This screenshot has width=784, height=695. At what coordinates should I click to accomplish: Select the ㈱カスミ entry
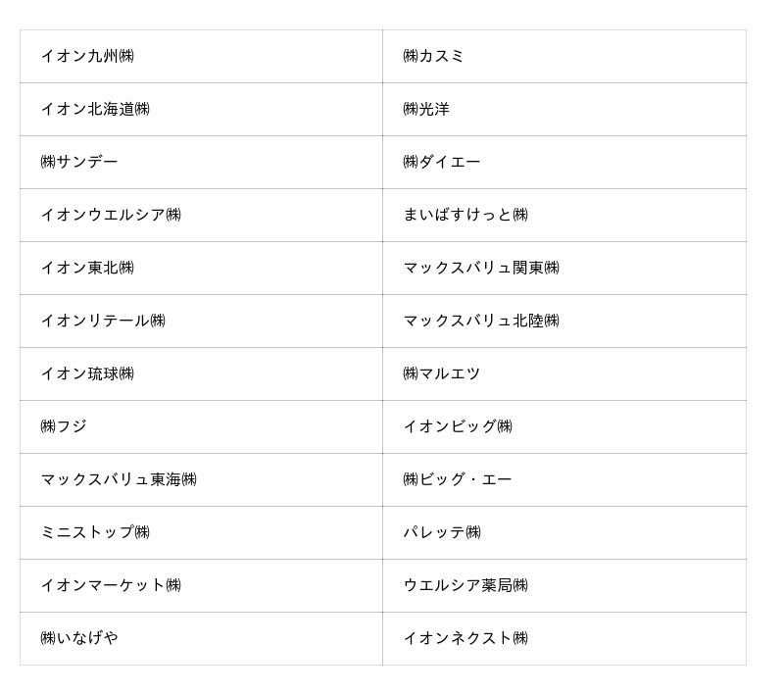(434, 56)
